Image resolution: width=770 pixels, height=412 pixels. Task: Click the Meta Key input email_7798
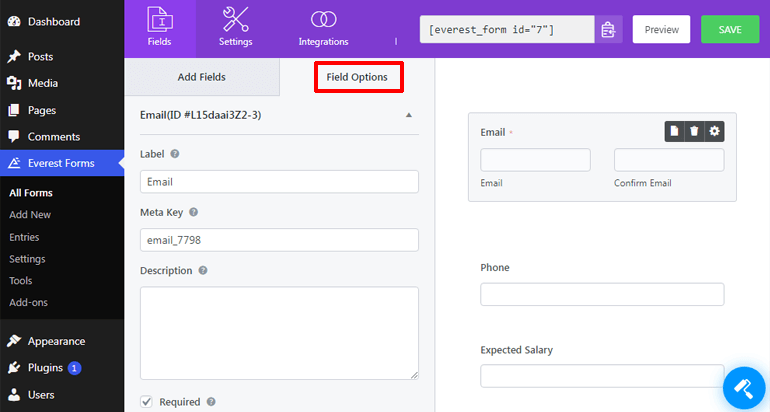click(279, 240)
